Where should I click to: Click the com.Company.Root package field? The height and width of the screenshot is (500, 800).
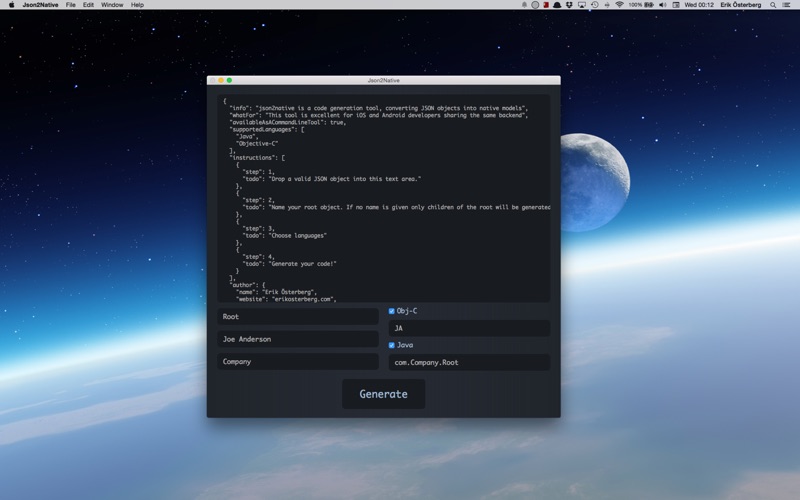[x=469, y=362]
